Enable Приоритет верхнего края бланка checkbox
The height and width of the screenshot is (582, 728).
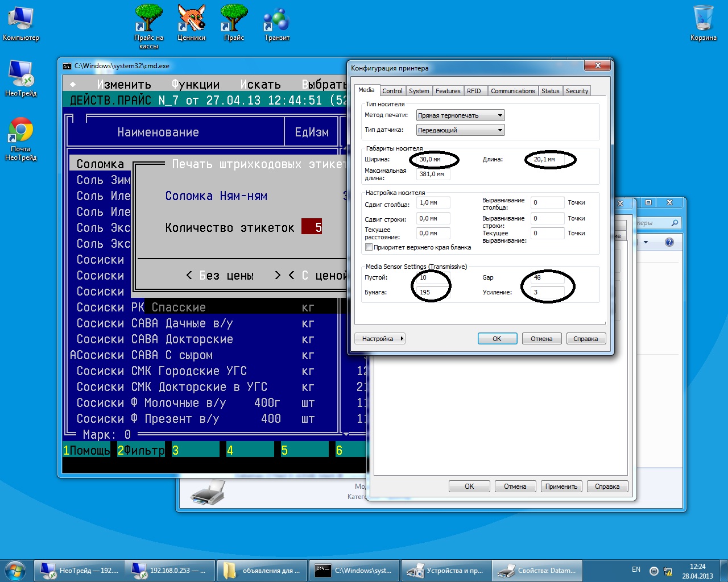click(x=369, y=247)
